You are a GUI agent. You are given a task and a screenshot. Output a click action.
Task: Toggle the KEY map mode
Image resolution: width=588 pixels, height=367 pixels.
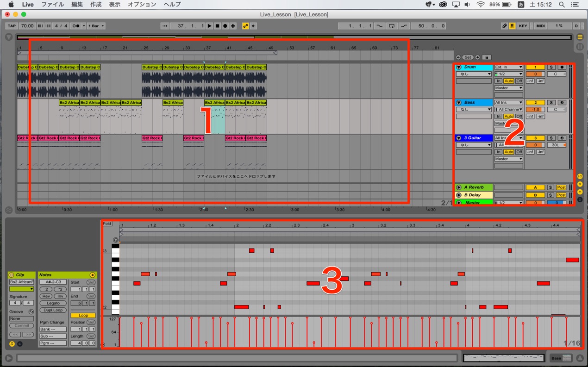point(523,26)
